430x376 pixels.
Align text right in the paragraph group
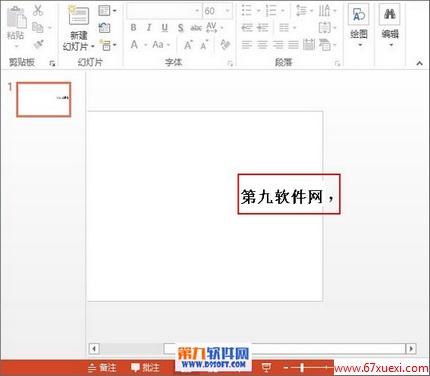(278, 45)
